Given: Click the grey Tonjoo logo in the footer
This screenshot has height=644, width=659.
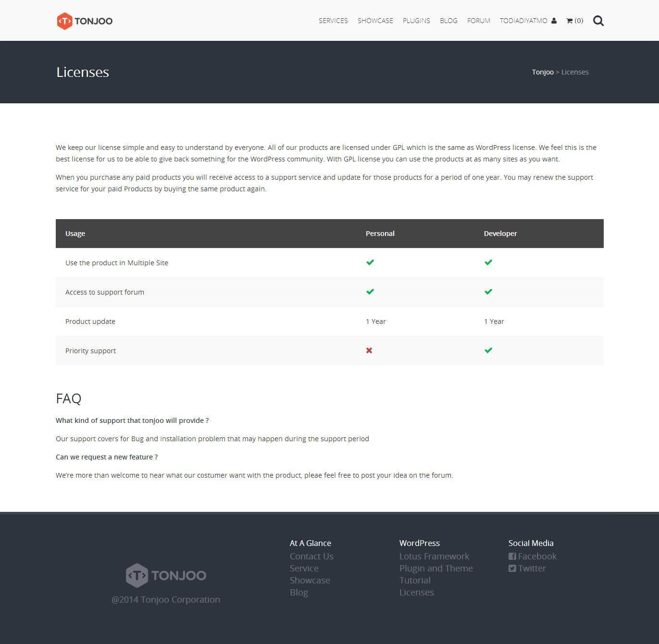Looking at the screenshot, I should pos(165,575).
